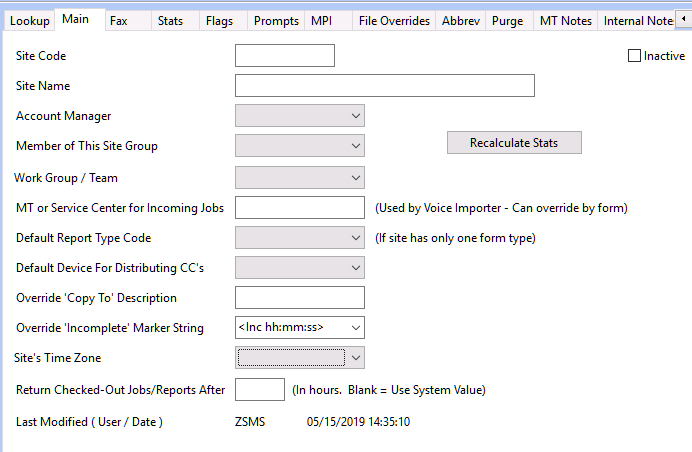692x452 pixels.
Task: Select the Purge tab
Action: click(507, 21)
